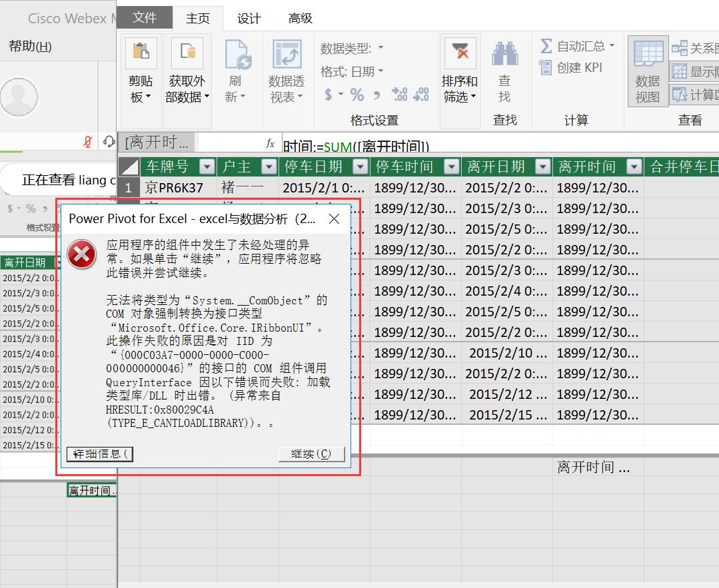Select the 2015/2/4 departure date cell

(507, 291)
